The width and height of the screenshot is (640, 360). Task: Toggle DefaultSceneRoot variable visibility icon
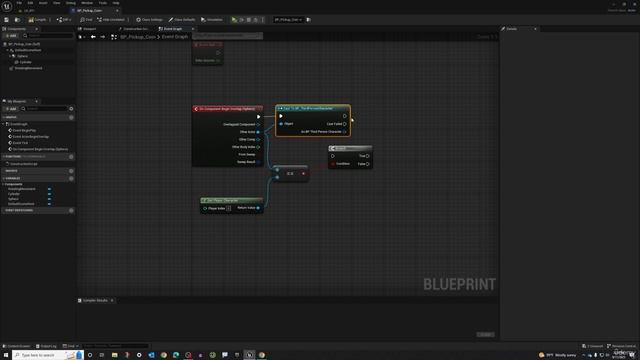(49, 204)
